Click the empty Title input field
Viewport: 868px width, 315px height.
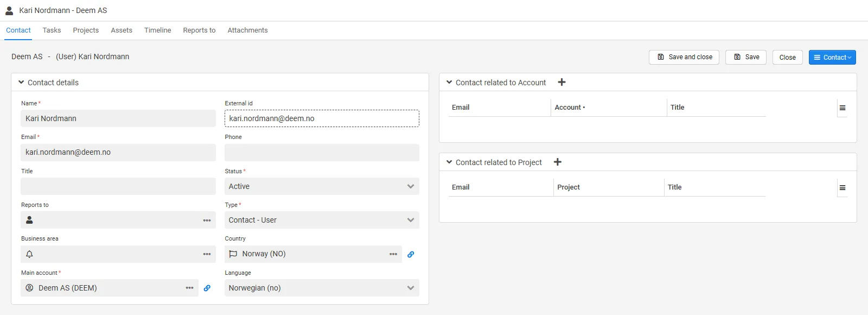click(118, 186)
